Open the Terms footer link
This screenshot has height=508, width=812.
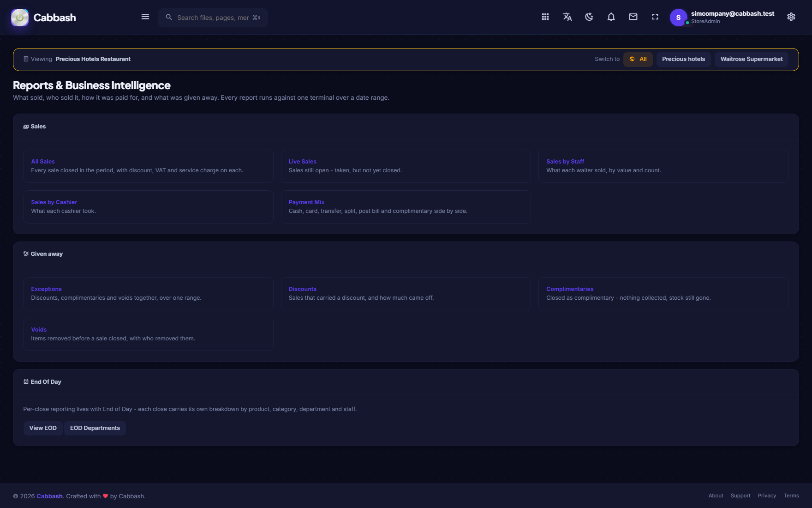point(791,496)
